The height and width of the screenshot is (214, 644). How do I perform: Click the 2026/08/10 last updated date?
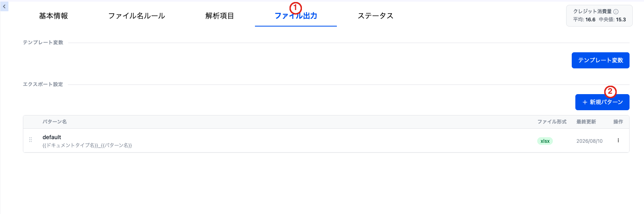click(x=589, y=141)
